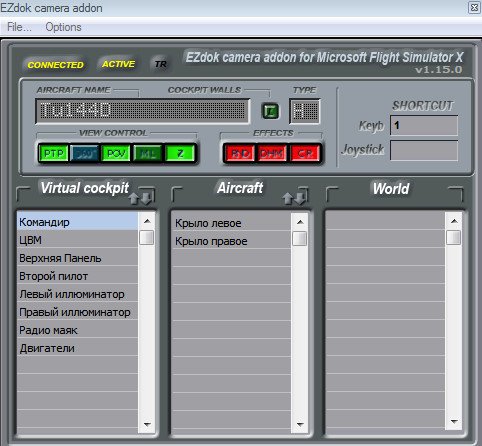Move Aircraft camera down with down arrow
This screenshot has height=446, width=482.
(x=301, y=198)
